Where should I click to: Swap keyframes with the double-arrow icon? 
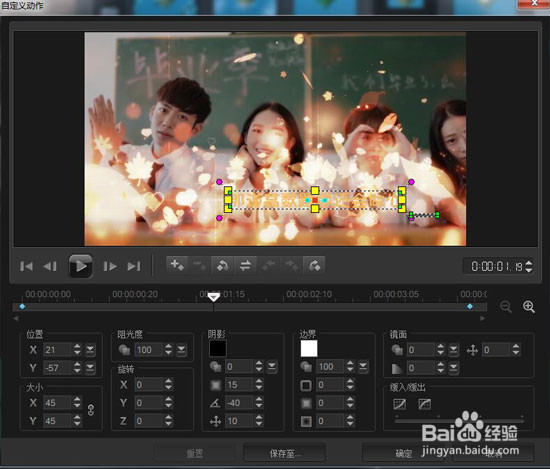click(245, 265)
